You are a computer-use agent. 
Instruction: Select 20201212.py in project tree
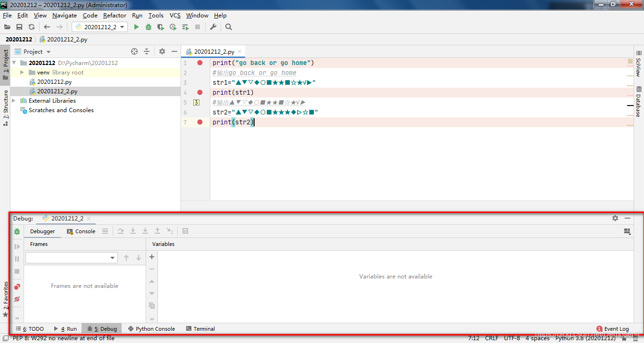coord(55,82)
